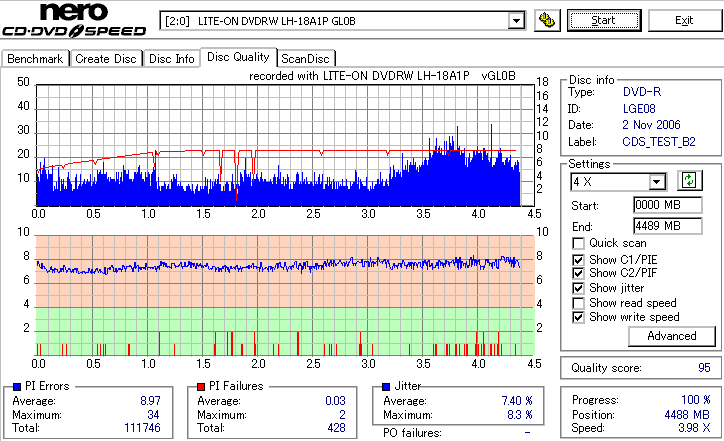Click the recorded with LITE-ON caption

point(382,76)
